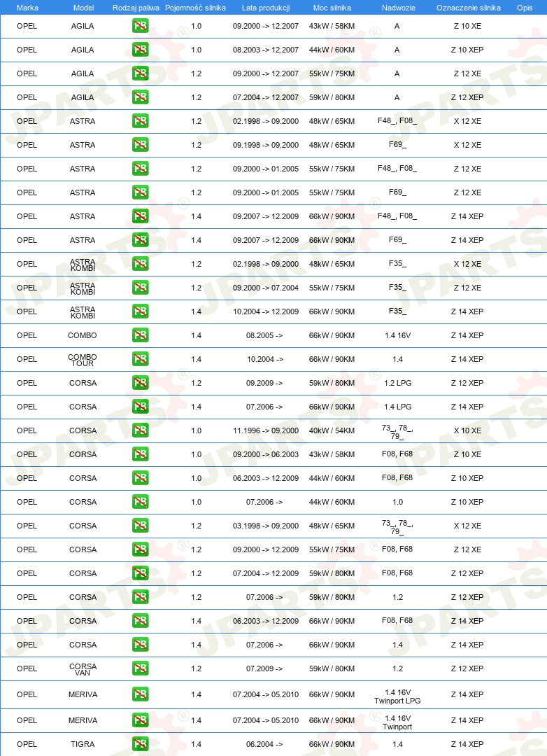Click the fuel icon in the AGILA 59kW / 80KM row
The height and width of the screenshot is (756, 547).
click(x=140, y=97)
